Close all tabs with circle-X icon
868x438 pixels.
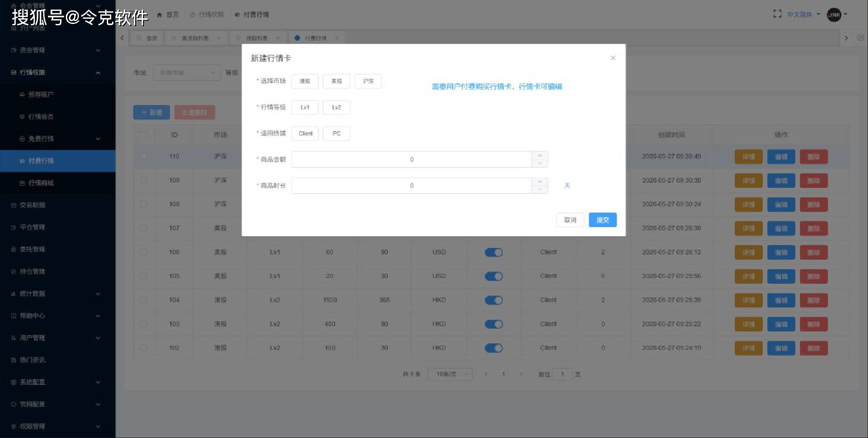click(x=861, y=38)
